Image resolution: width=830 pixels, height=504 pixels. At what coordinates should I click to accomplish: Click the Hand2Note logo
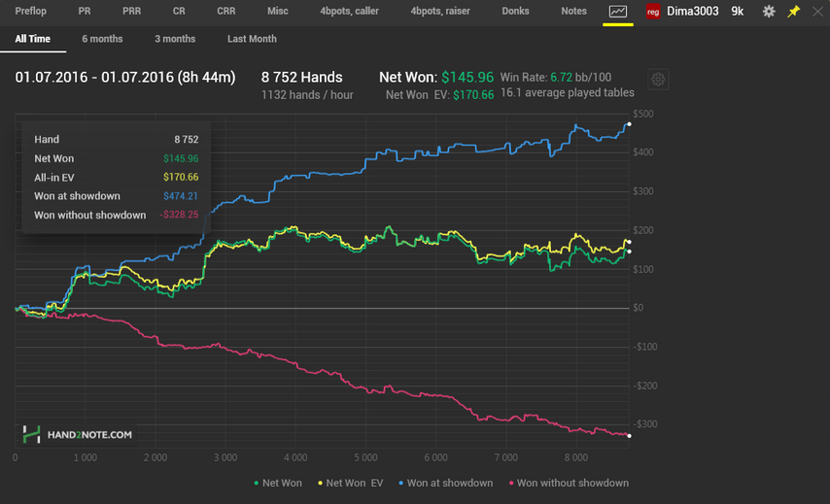pyautogui.click(x=78, y=434)
